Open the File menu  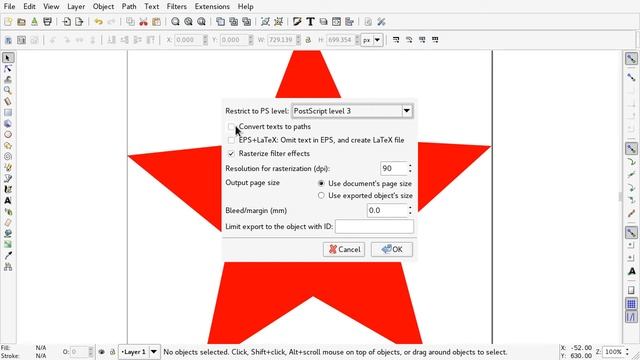pos(9,7)
